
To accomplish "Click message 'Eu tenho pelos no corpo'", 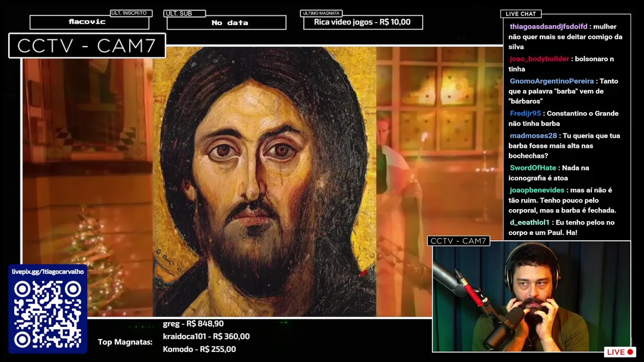I will pos(561,227).
